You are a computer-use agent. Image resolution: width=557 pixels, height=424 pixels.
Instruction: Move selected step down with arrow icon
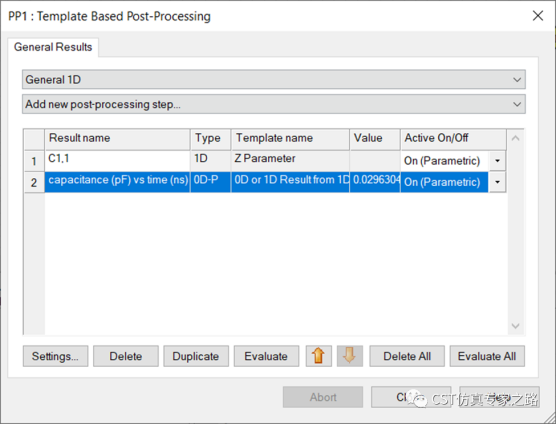[x=350, y=356]
